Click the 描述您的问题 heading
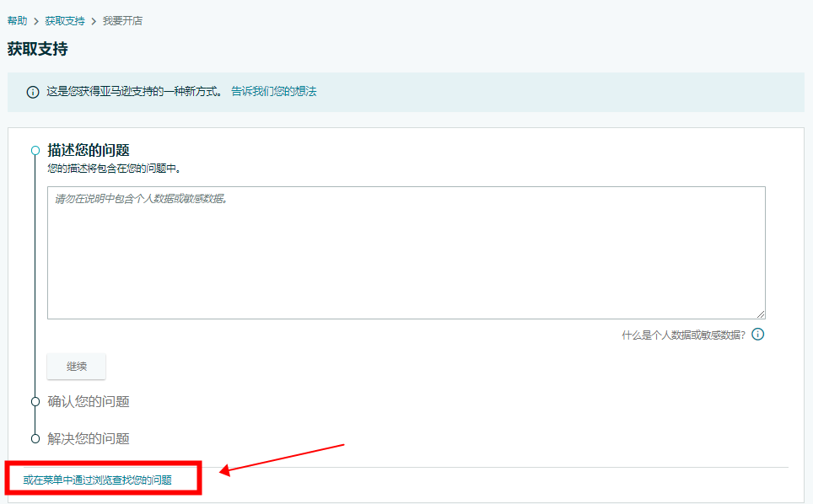 (89, 150)
